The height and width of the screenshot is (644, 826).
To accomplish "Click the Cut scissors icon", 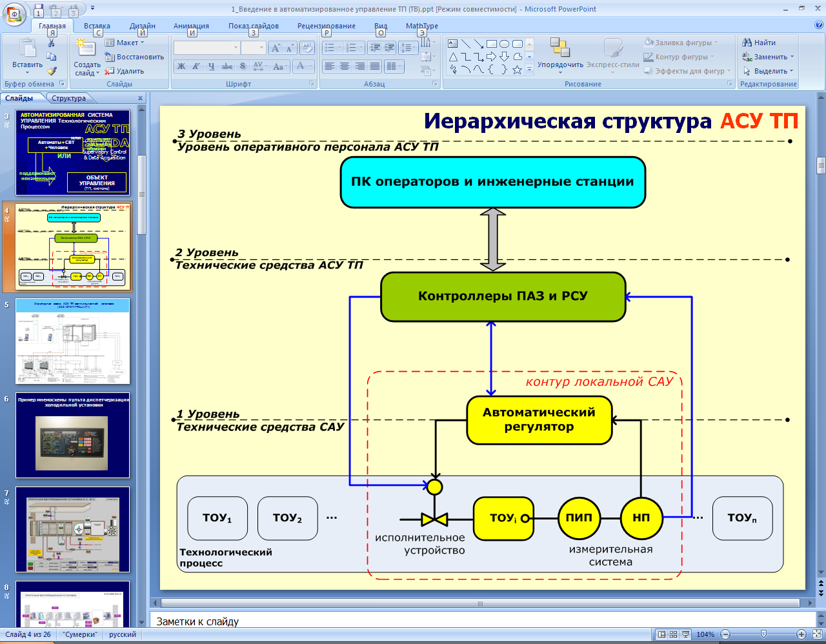I will (x=52, y=43).
